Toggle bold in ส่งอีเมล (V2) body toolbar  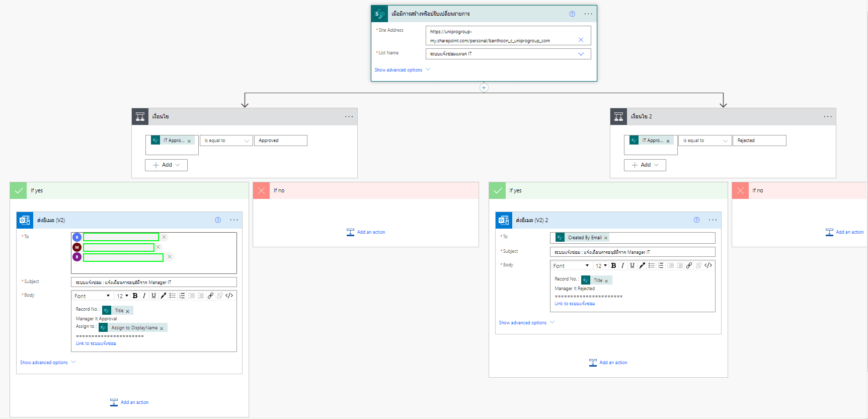point(135,296)
